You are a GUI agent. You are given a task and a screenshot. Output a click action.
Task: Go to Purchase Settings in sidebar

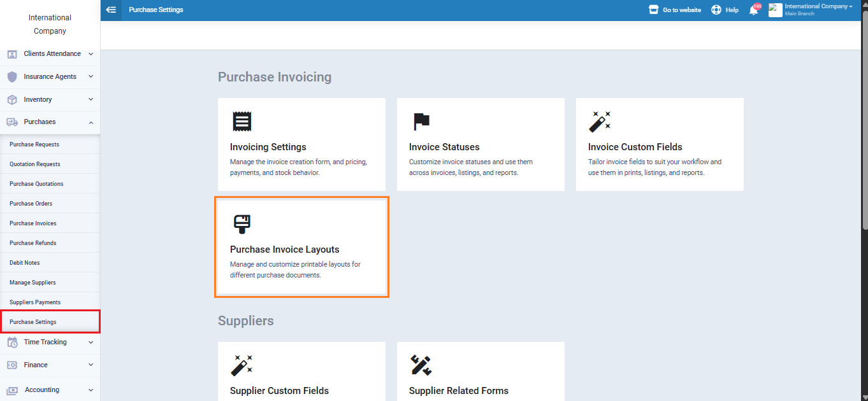click(33, 322)
